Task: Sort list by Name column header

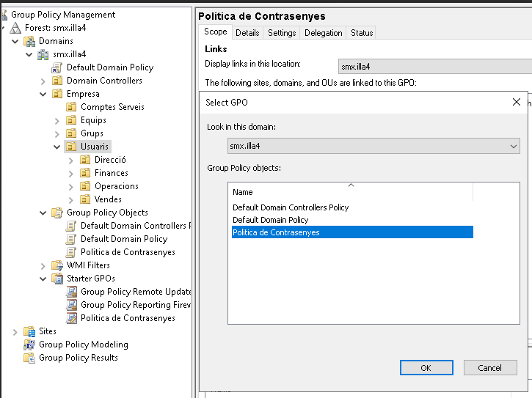Action: 350,192
